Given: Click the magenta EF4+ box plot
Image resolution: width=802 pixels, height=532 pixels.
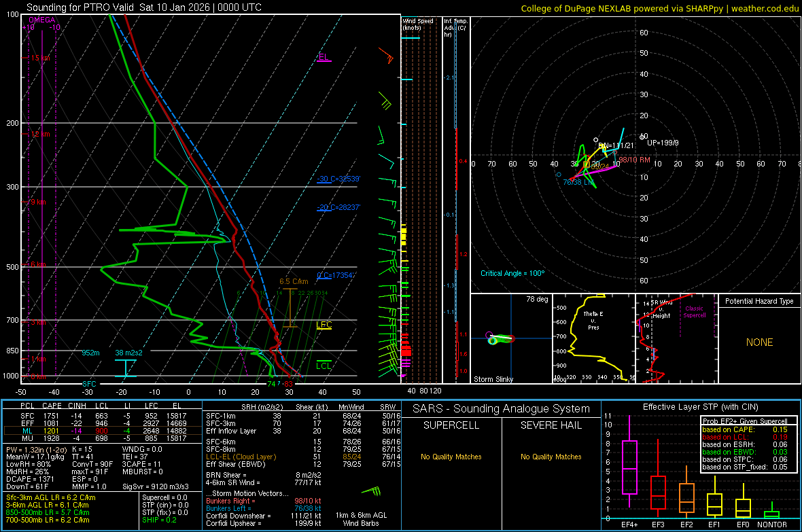Looking at the screenshot, I should (629, 461).
